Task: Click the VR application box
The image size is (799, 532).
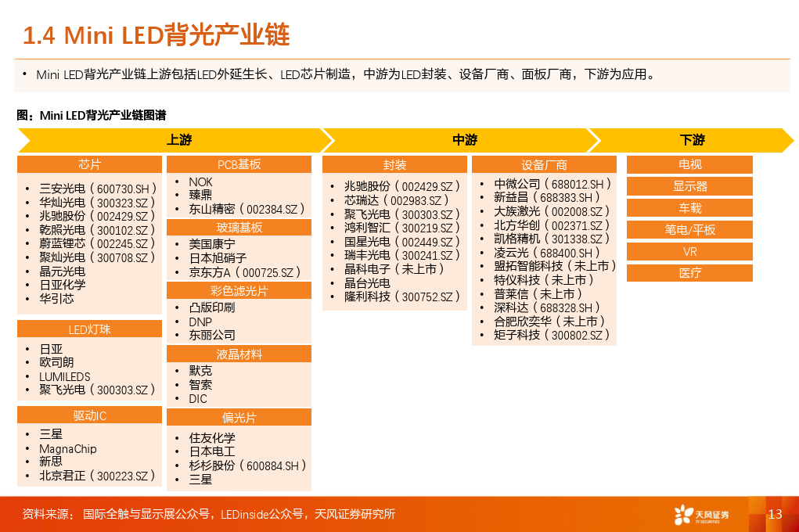Action: click(689, 252)
